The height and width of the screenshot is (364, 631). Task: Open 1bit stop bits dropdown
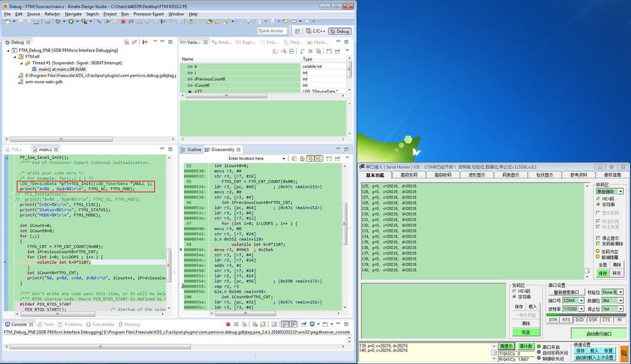(620, 309)
